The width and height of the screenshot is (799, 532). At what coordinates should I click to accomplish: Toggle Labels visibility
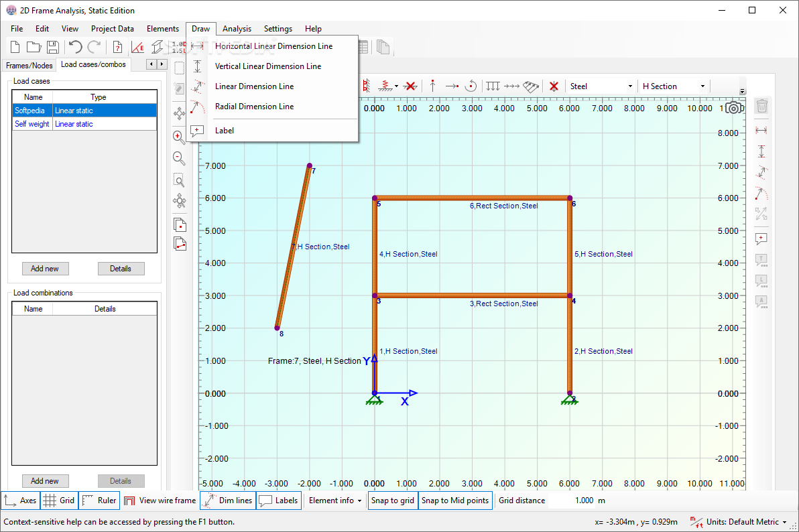point(278,501)
